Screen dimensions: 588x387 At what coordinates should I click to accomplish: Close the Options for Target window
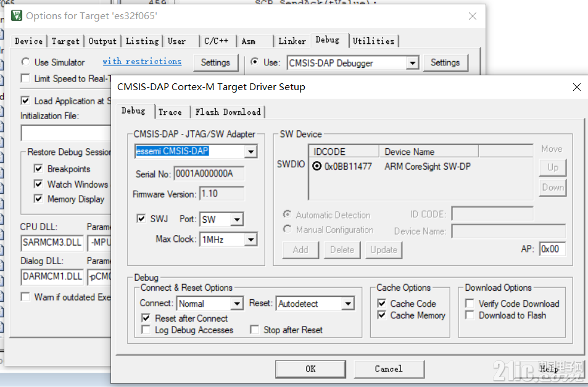pyautogui.click(x=473, y=16)
